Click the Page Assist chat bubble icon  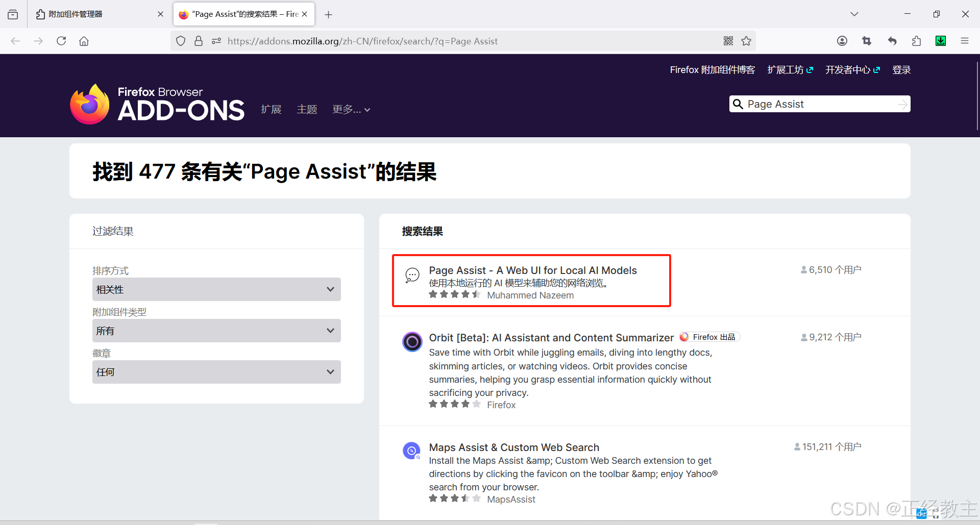point(412,275)
